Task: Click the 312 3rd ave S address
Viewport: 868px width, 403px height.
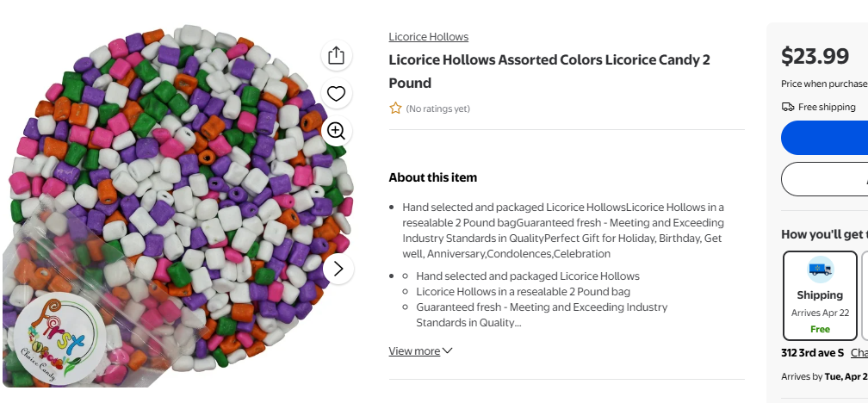Action: pyautogui.click(x=813, y=353)
